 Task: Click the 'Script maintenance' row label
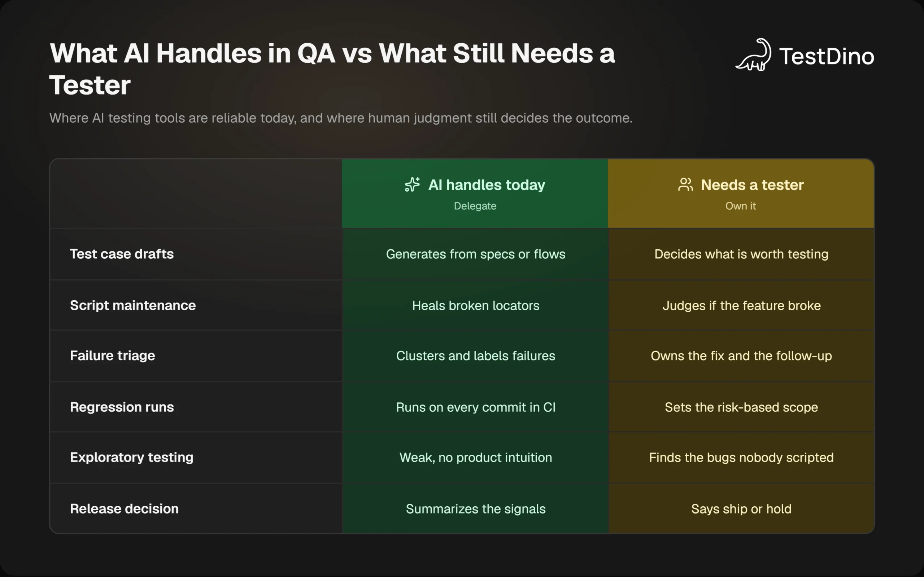pos(133,305)
